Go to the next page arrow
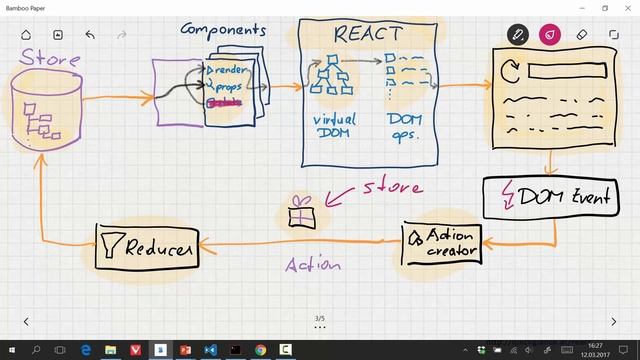The height and width of the screenshot is (360, 640). pyautogui.click(x=613, y=322)
